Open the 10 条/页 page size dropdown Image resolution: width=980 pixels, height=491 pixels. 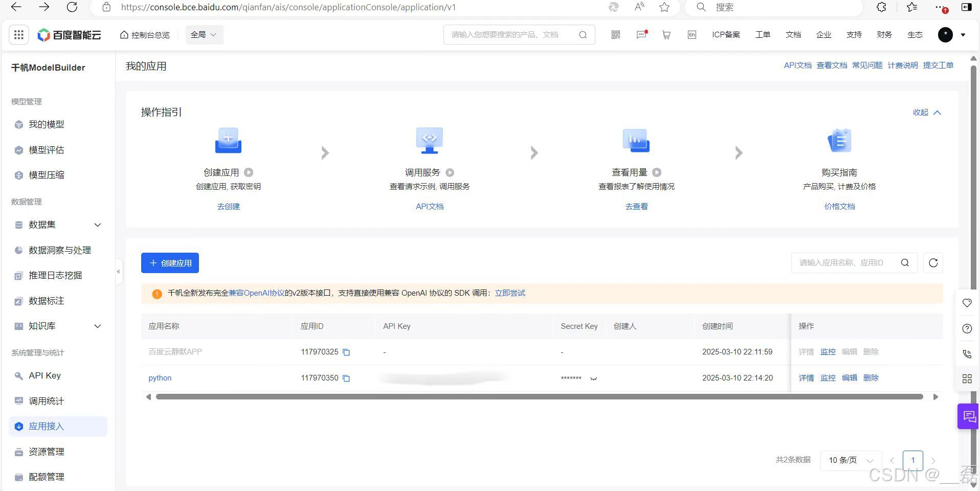[851, 460]
